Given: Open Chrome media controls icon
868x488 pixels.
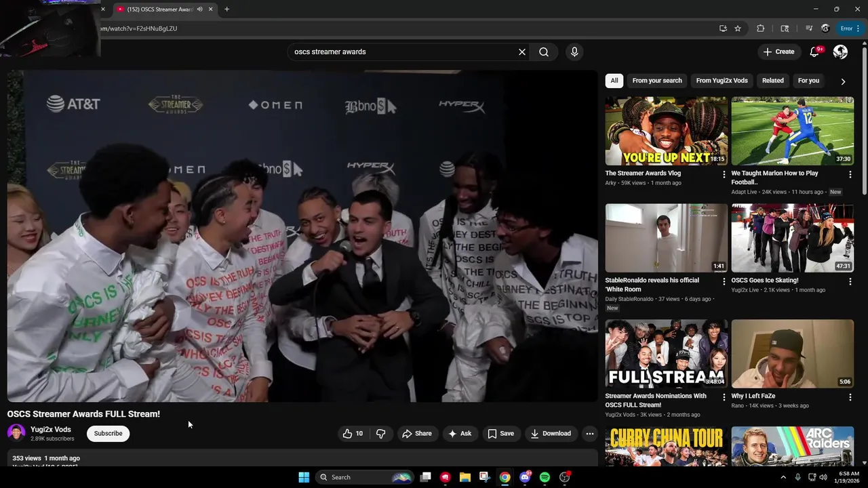Looking at the screenshot, I should (x=809, y=28).
